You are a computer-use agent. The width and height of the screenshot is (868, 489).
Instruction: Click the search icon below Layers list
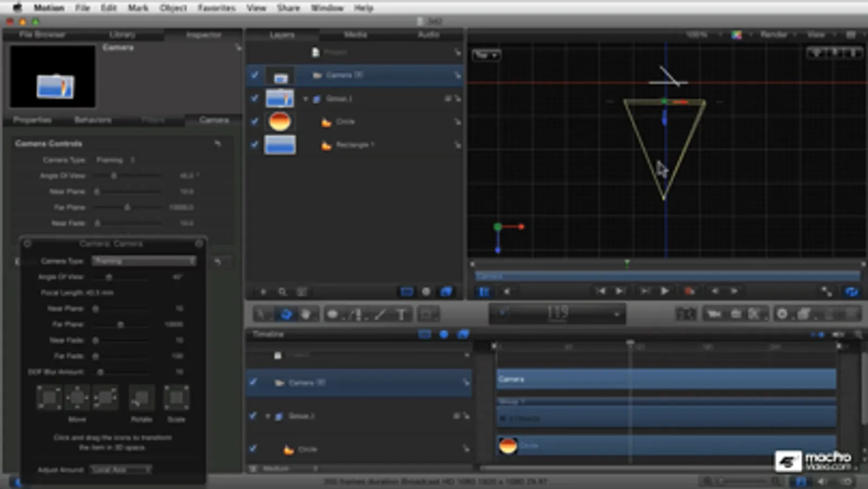[x=282, y=292]
